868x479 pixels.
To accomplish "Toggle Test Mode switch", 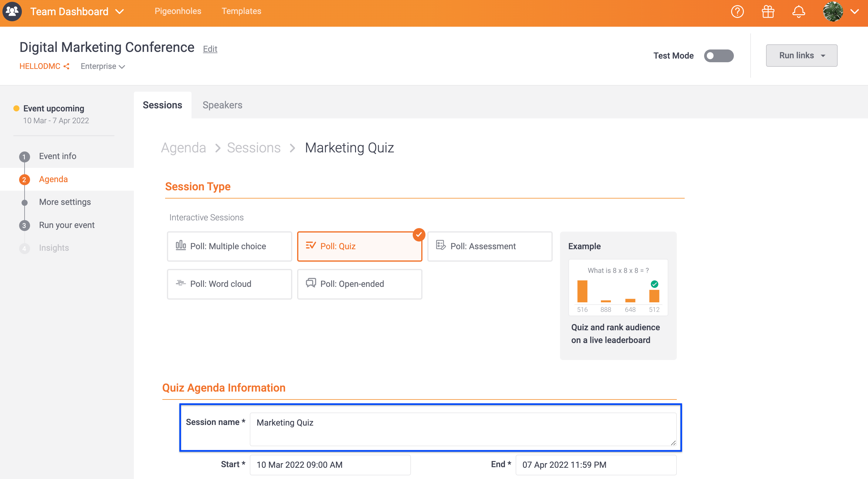I will pyautogui.click(x=719, y=56).
